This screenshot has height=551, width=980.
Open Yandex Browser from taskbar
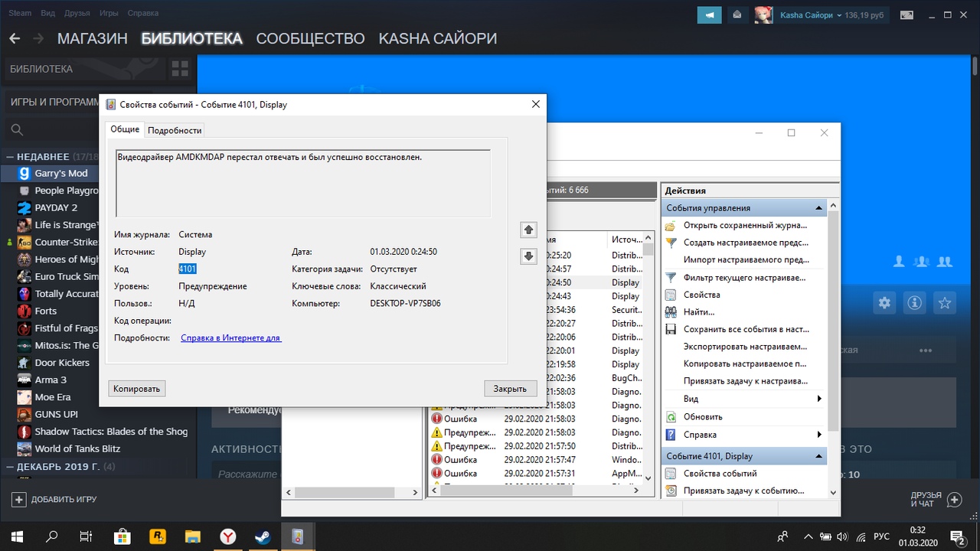click(x=227, y=536)
